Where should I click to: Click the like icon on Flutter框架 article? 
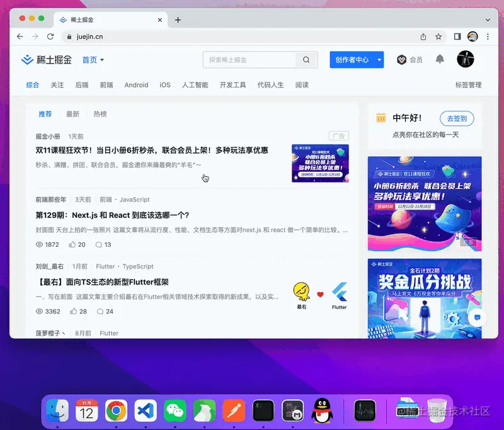tap(74, 311)
